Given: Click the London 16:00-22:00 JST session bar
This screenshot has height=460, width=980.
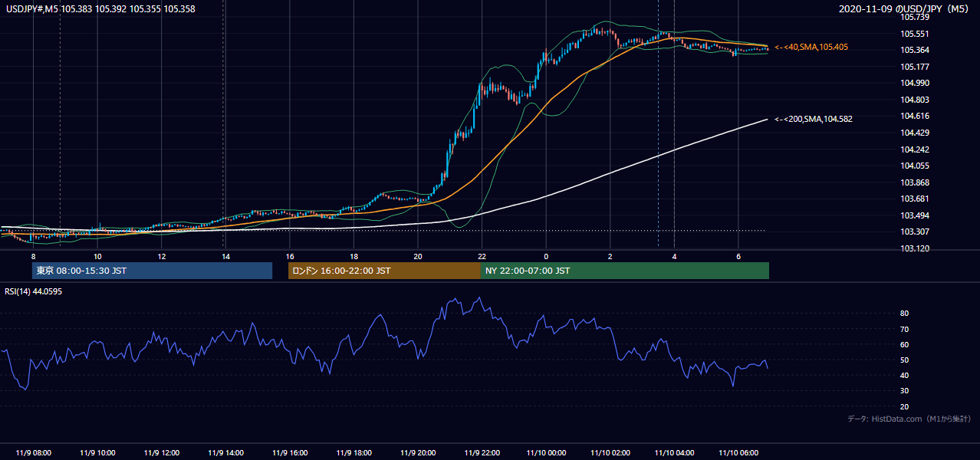Looking at the screenshot, I should 384,271.
